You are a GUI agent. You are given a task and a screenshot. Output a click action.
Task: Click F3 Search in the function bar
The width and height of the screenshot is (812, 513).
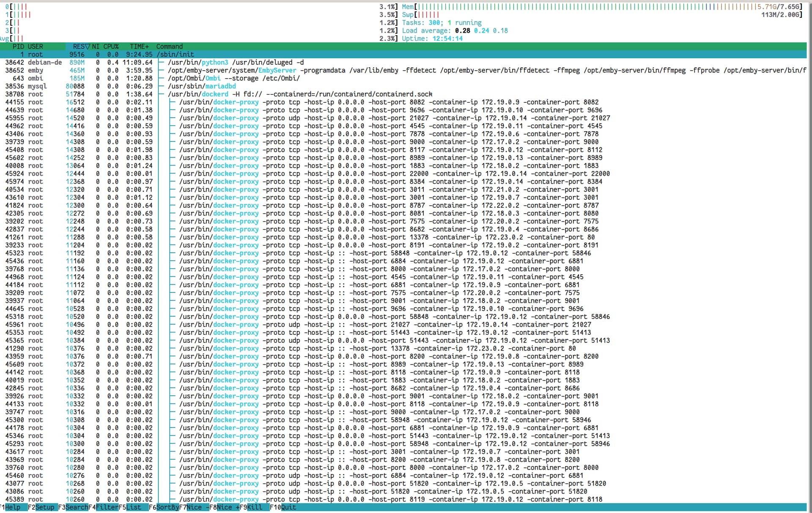pos(73,507)
